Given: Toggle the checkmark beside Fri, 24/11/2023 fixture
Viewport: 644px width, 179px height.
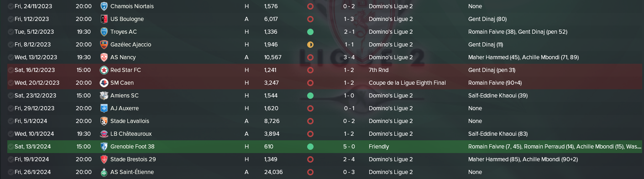Looking at the screenshot, I should pos(10,6).
